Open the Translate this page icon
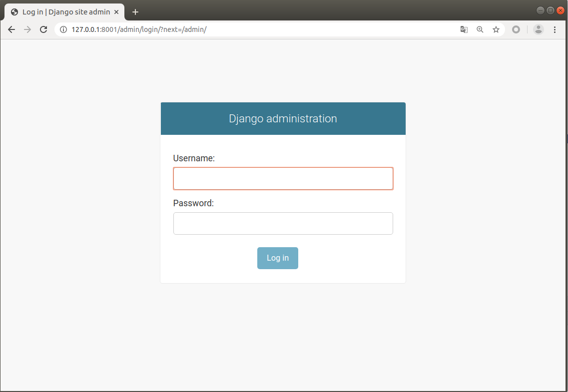Viewport: 568px width, 392px height. click(x=464, y=29)
